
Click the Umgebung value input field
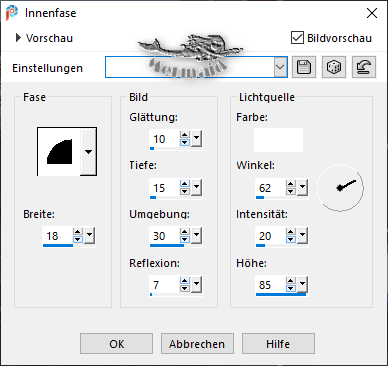[x=164, y=236]
